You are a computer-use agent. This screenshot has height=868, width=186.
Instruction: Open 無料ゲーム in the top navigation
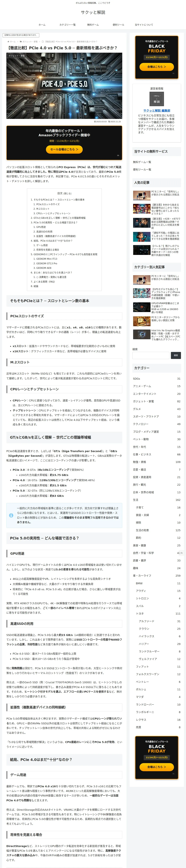tap(93, 25)
